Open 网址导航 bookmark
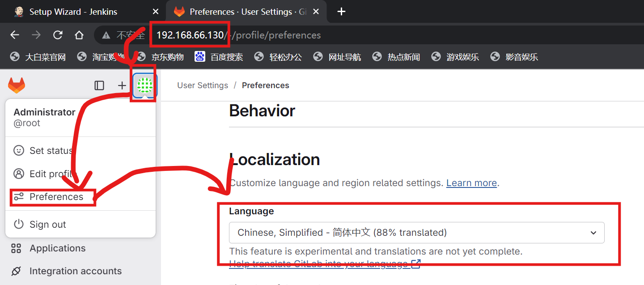Image resolution: width=644 pixels, height=285 pixels. 337,57
